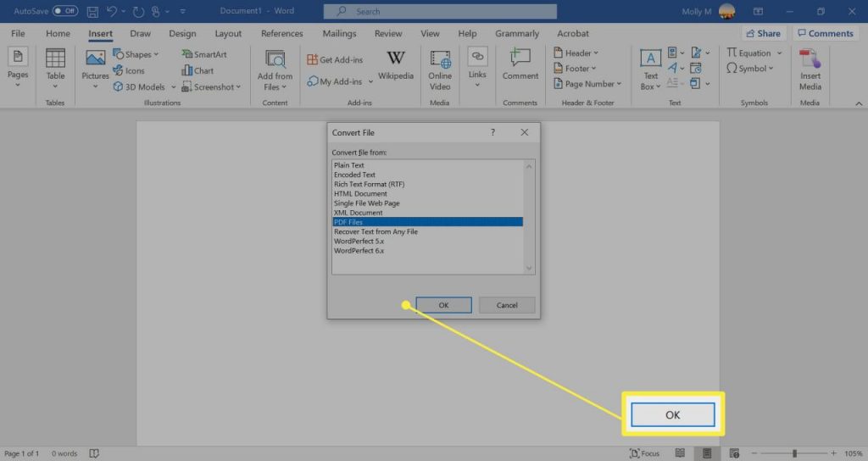The height and width of the screenshot is (461, 868).
Task: Add a Comment from the ribbon
Action: click(520, 64)
